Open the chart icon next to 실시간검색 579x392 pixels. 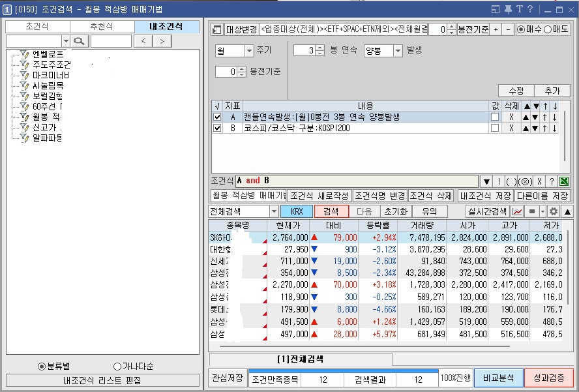[x=517, y=212]
